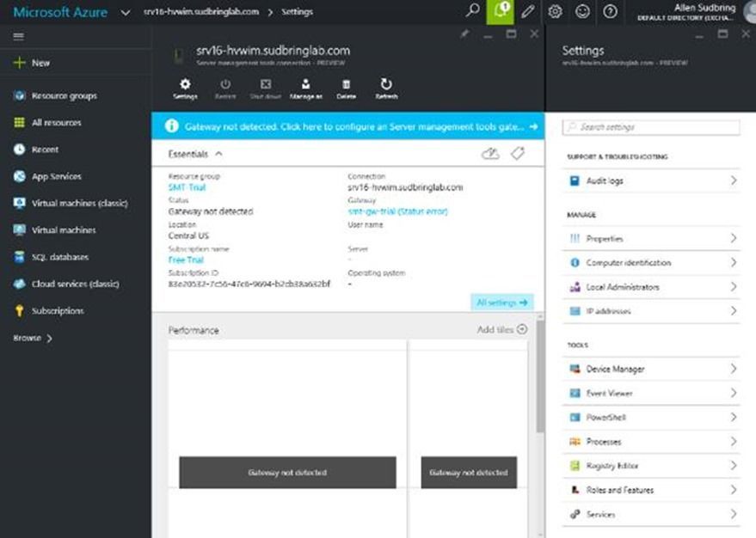
Task: Open the smt-gw-trial gateway link
Action: pos(397,211)
